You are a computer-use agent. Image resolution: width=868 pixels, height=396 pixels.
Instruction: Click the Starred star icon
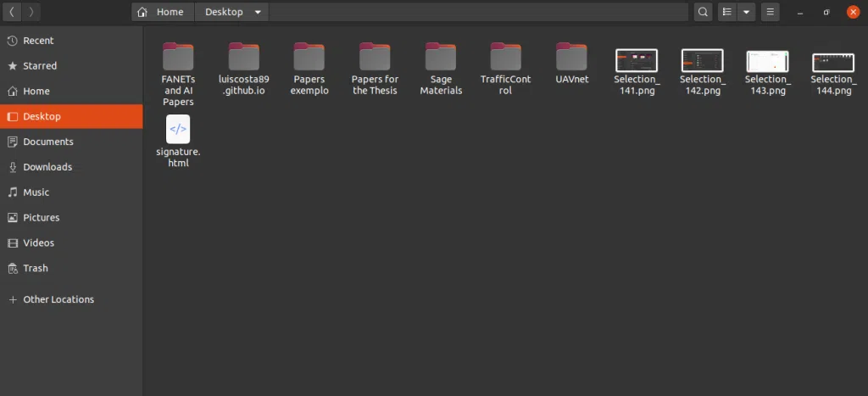tap(12, 66)
